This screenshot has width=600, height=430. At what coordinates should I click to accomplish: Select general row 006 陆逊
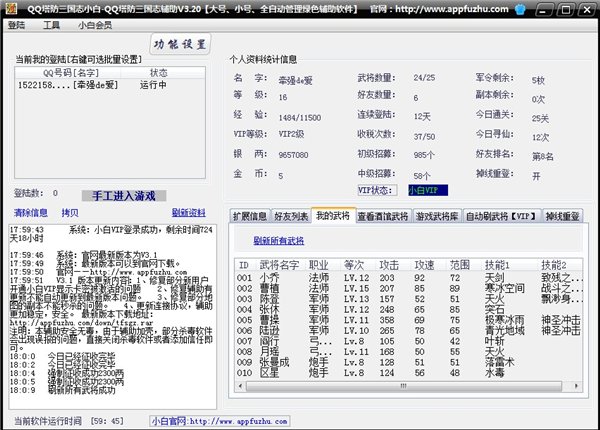(x=409, y=330)
